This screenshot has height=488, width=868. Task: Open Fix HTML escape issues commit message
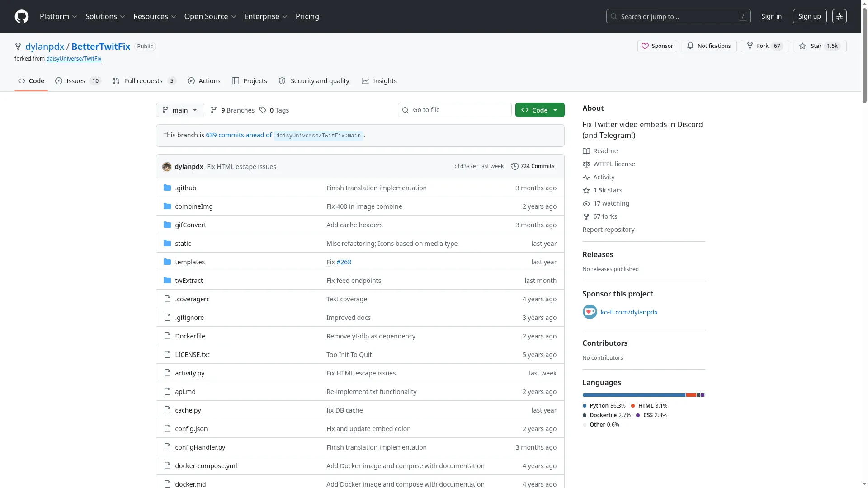(241, 167)
